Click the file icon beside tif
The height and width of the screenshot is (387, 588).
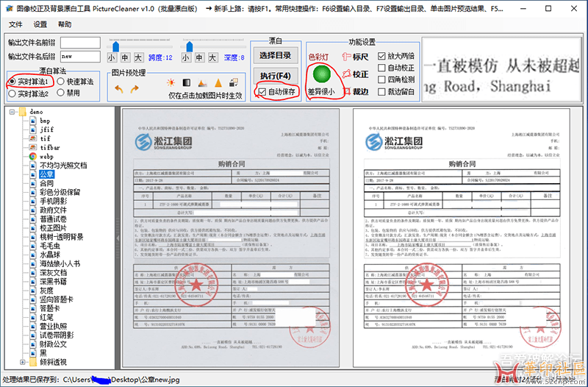click(33, 138)
